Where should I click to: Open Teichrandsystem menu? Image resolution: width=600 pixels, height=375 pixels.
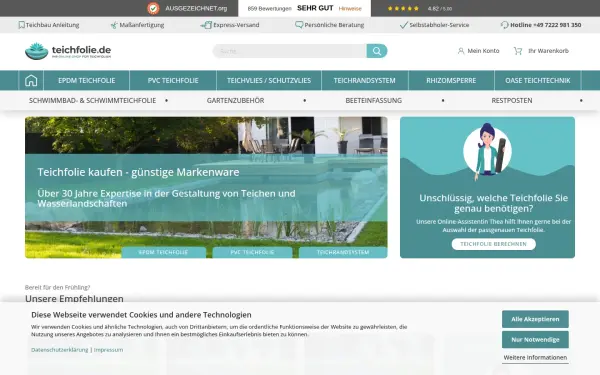[365, 80]
